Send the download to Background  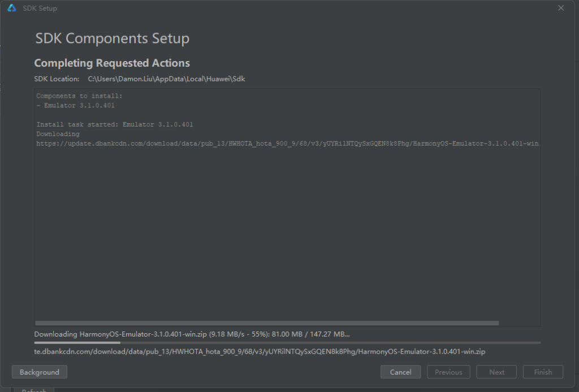(39, 372)
